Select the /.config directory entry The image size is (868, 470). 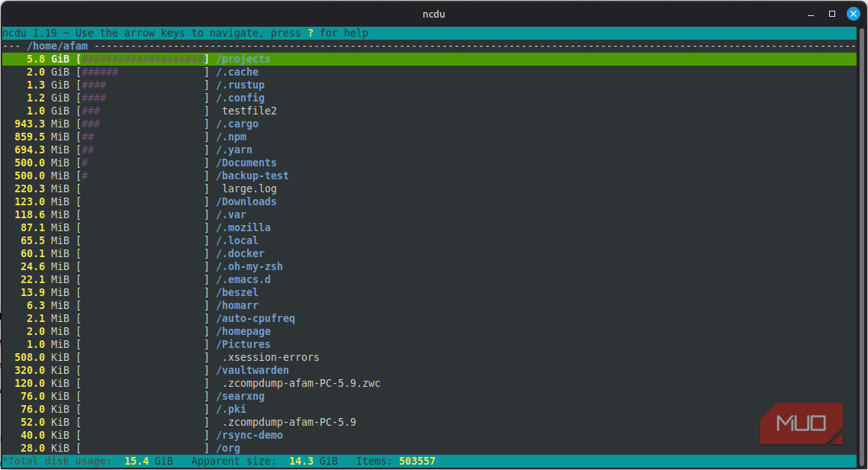point(240,98)
